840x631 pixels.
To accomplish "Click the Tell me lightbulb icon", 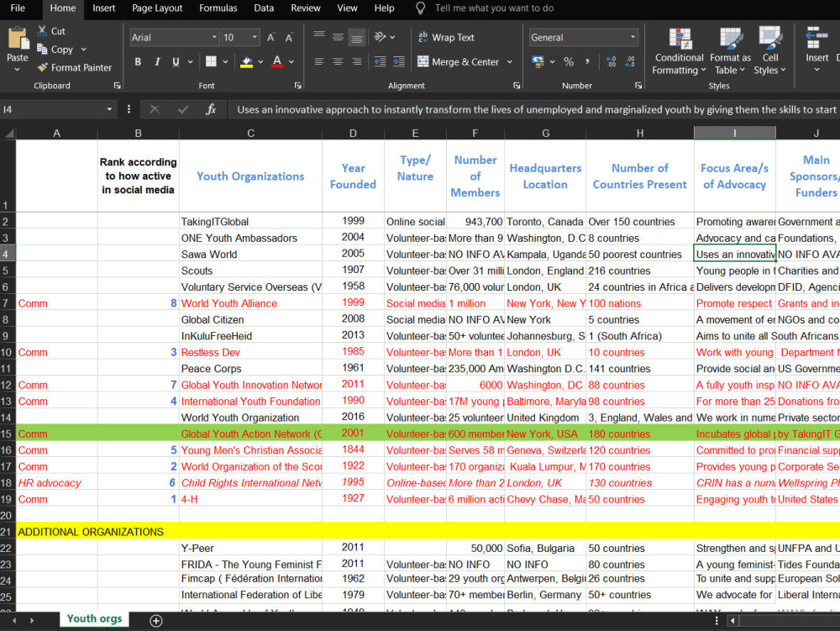I will [421, 8].
